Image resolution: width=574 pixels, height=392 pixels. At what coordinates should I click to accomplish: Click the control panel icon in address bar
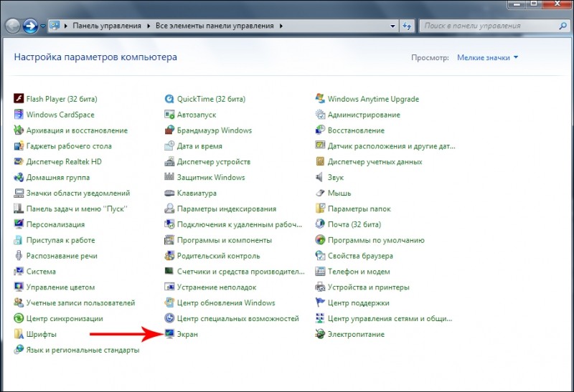click(55, 26)
